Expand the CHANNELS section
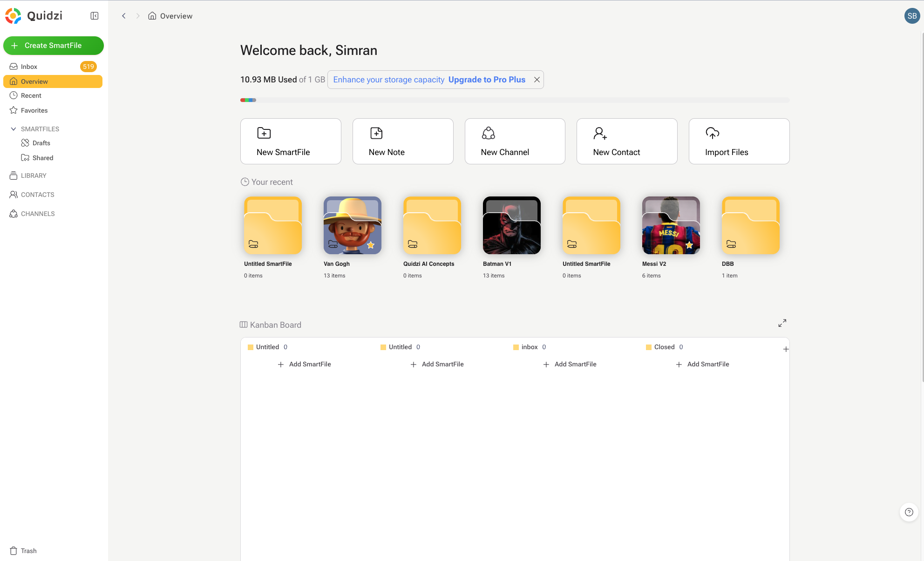924x561 pixels. coord(38,214)
